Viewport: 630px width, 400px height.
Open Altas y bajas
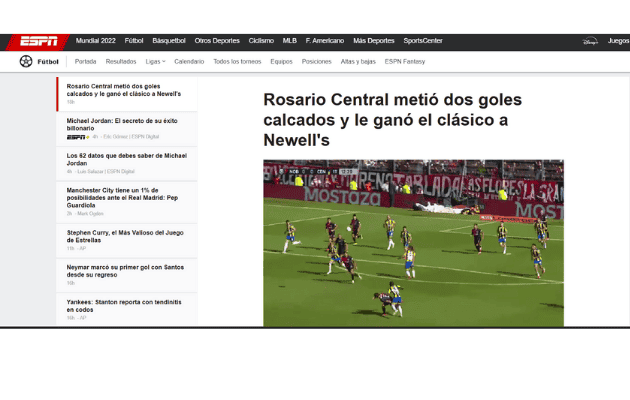point(358,61)
